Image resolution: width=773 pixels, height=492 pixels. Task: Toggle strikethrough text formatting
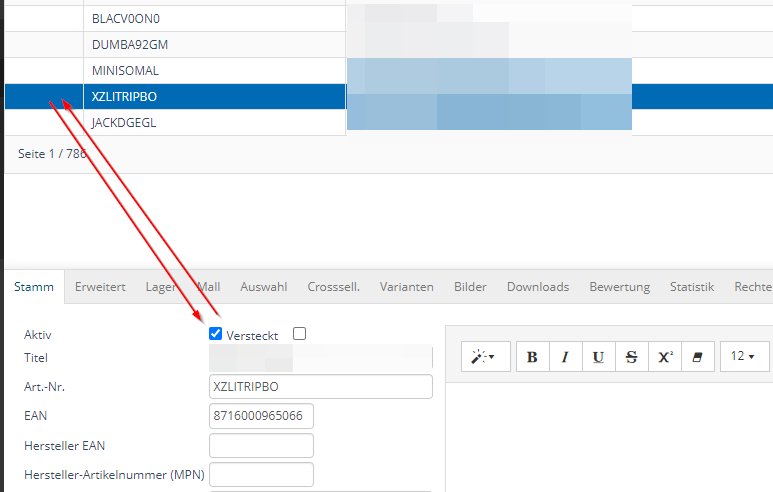click(x=630, y=357)
